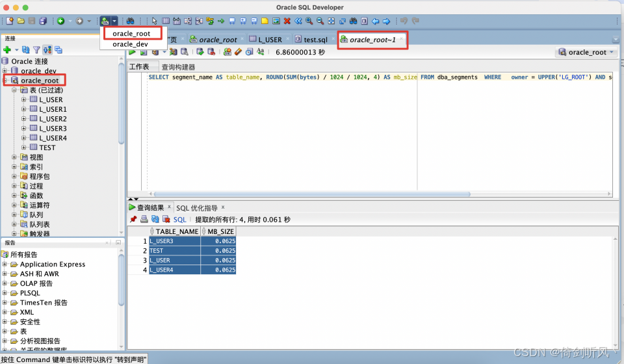Select the oracle_root connection node
Image resolution: width=624 pixels, height=364 pixels.
(40, 81)
